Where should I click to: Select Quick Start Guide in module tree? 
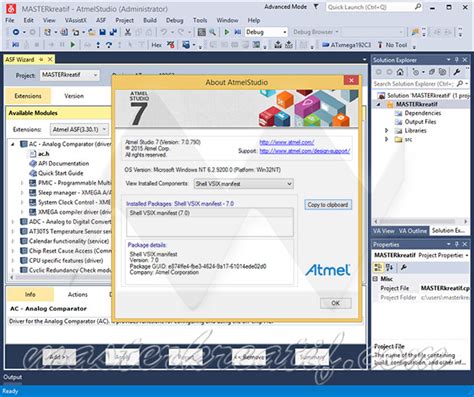(61, 173)
